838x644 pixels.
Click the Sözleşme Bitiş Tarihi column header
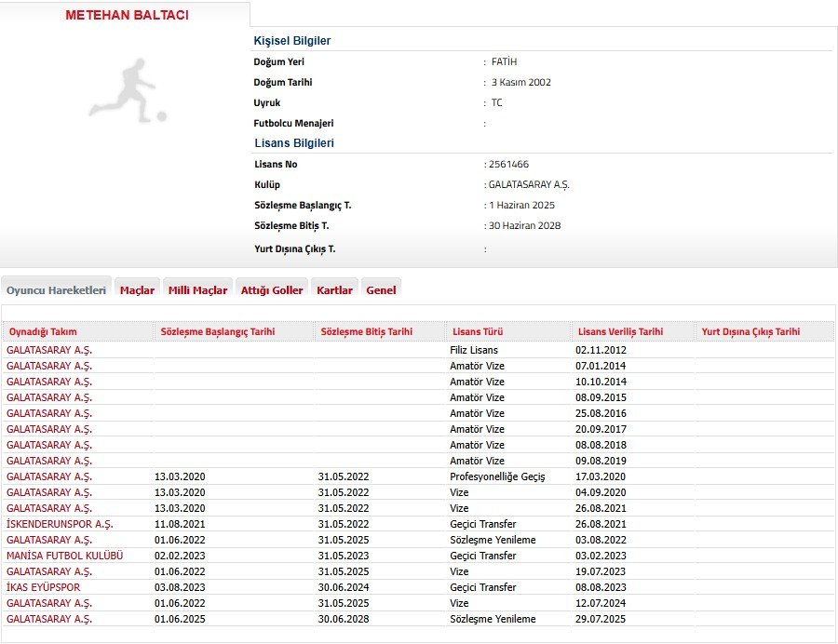coord(366,331)
